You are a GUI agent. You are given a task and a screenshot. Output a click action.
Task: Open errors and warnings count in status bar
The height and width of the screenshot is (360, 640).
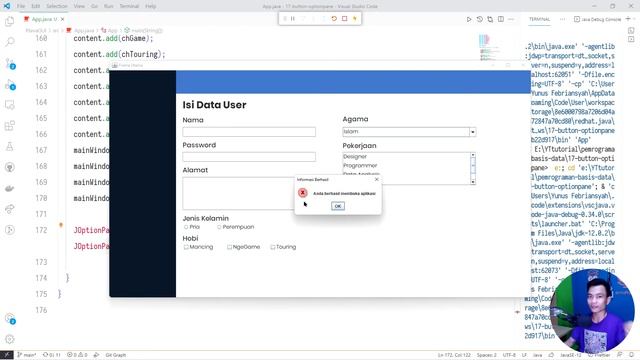[77, 355]
